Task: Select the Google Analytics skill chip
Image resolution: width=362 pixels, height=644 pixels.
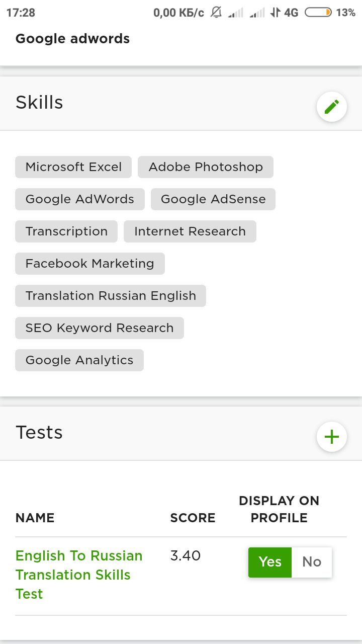Action: point(79,360)
